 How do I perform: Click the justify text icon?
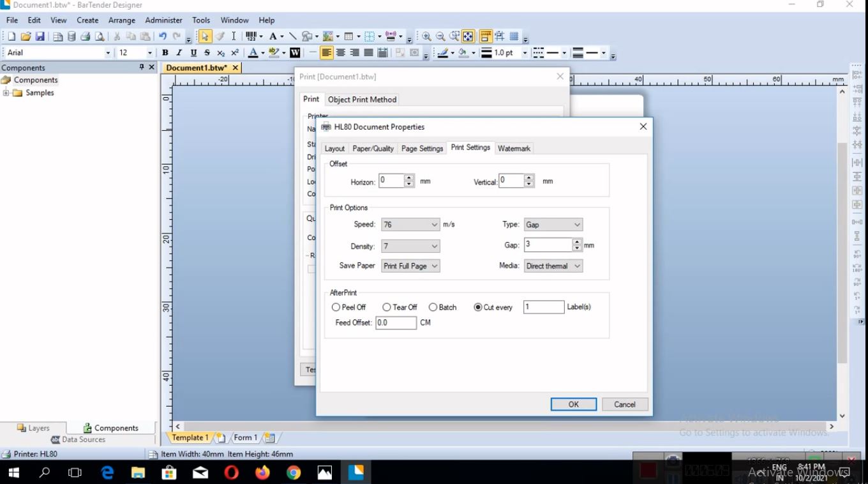pyautogui.click(x=368, y=53)
